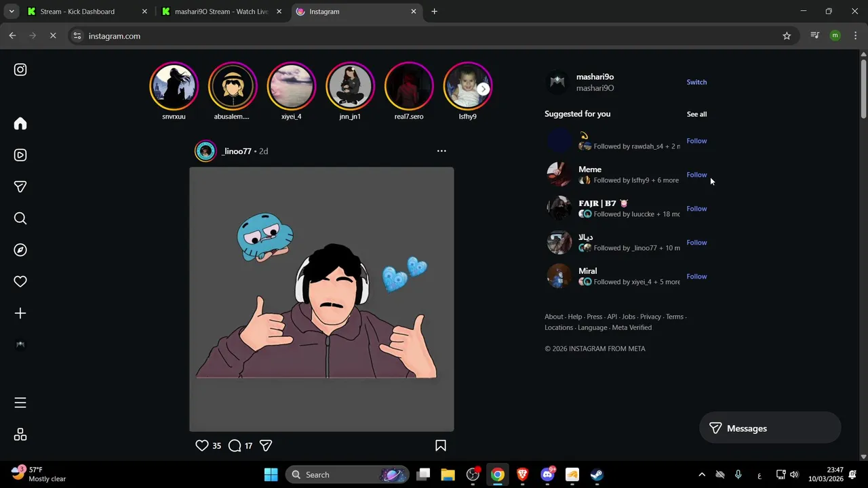Open Chrome profile avatar
Screen dimensions: 868x488
pyautogui.click(x=835, y=36)
